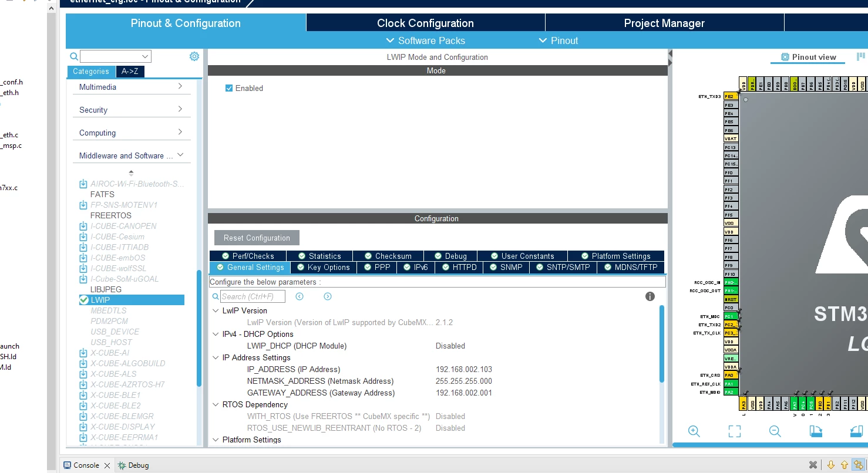Click the categories settings gear icon
The width and height of the screenshot is (868, 473).
(194, 56)
